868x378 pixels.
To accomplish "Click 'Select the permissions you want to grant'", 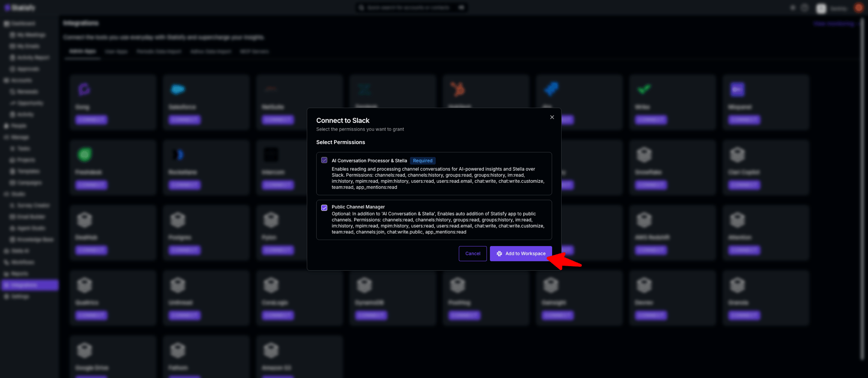I will pyautogui.click(x=360, y=129).
